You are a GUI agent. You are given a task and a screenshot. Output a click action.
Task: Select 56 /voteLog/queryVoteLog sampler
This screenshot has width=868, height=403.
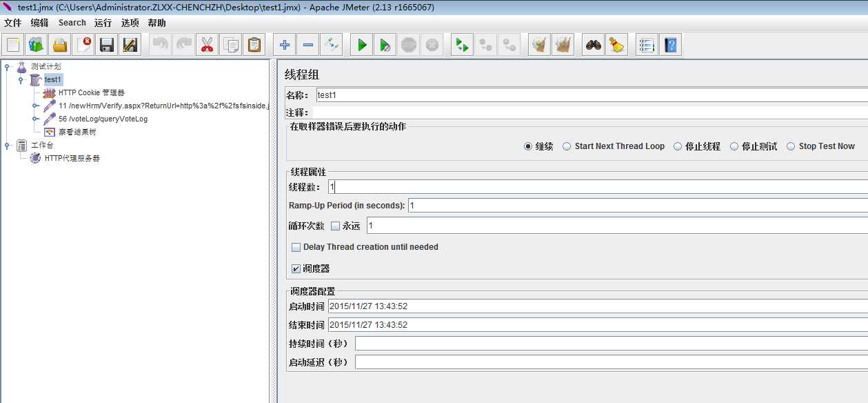pyautogui.click(x=103, y=119)
